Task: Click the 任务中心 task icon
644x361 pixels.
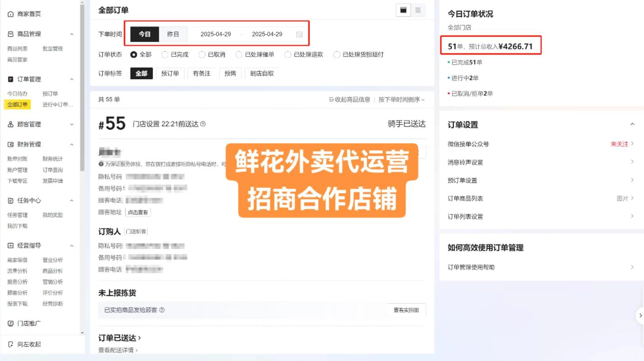Action: click(x=10, y=200)
